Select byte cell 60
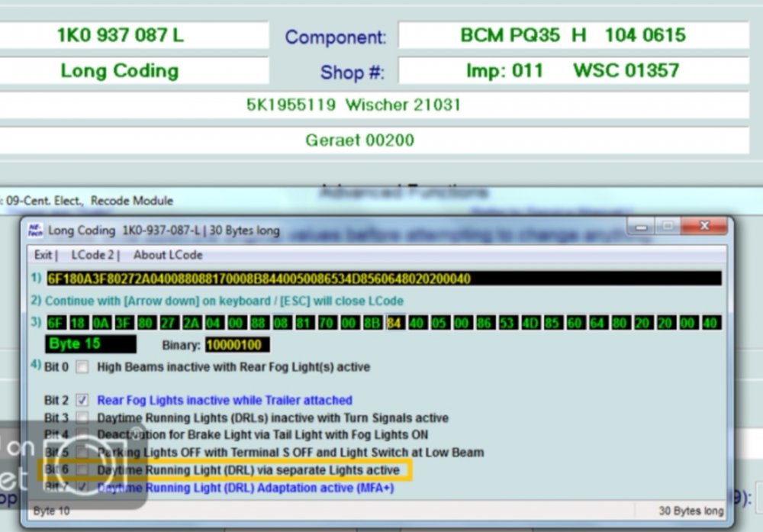 point(575,323)
